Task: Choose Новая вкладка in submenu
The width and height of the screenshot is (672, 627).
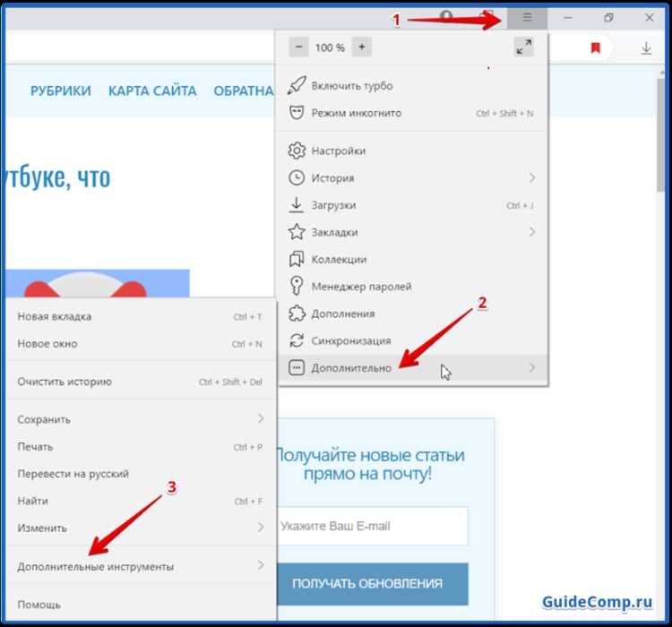Action: (x=141, y=317)
